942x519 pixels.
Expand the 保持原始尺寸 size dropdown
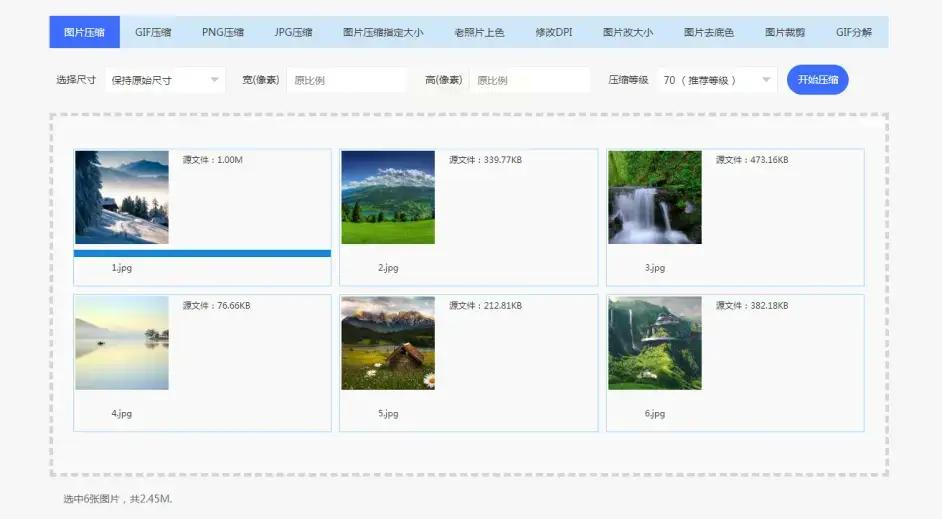point(165,80)
